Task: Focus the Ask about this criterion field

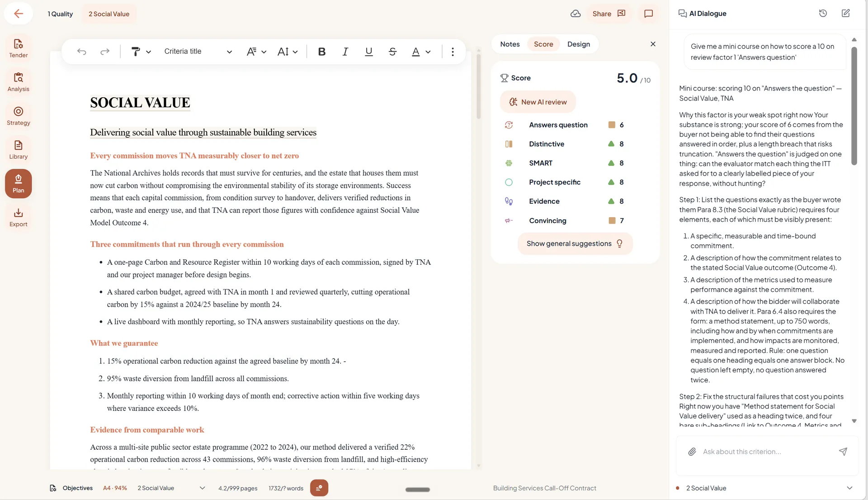Action: tap(767, 452)
